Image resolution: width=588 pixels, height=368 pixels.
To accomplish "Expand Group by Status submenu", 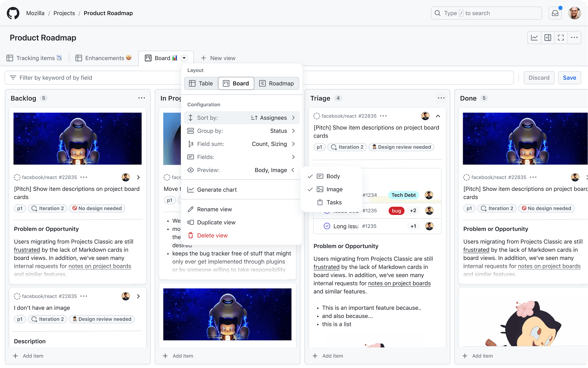I will [242, 131].
